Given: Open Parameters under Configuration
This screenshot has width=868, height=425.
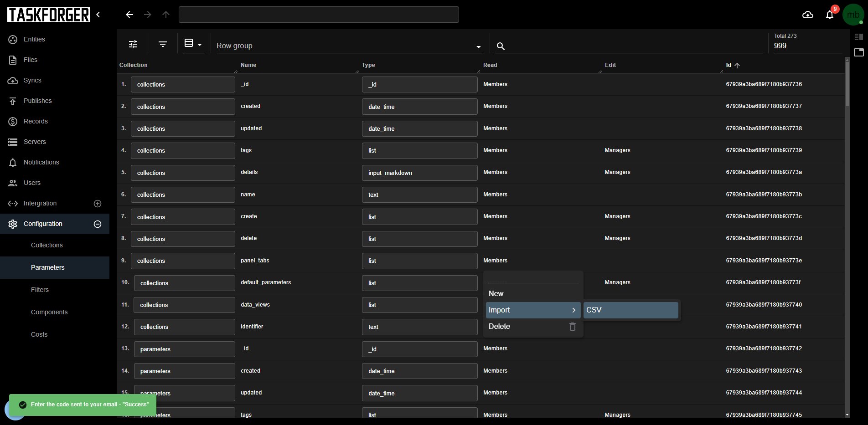Looking at the screenshot, I should pyautogui.click(x=55, y=267).
